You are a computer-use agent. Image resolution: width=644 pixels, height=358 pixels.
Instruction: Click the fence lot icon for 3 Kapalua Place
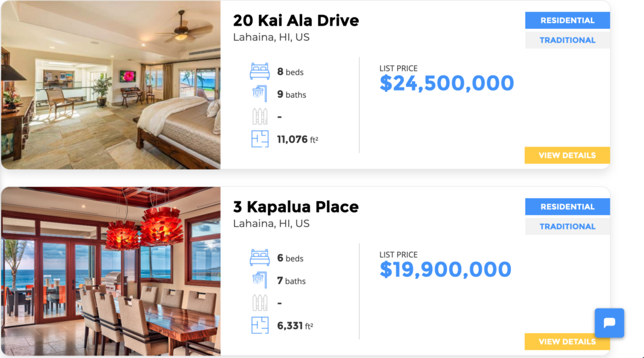point(259,302)
